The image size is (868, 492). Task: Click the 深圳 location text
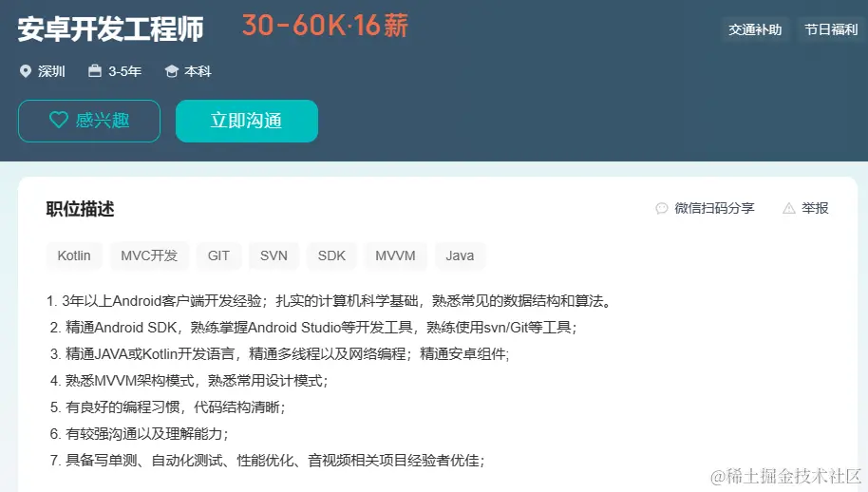tap(51, 71)
